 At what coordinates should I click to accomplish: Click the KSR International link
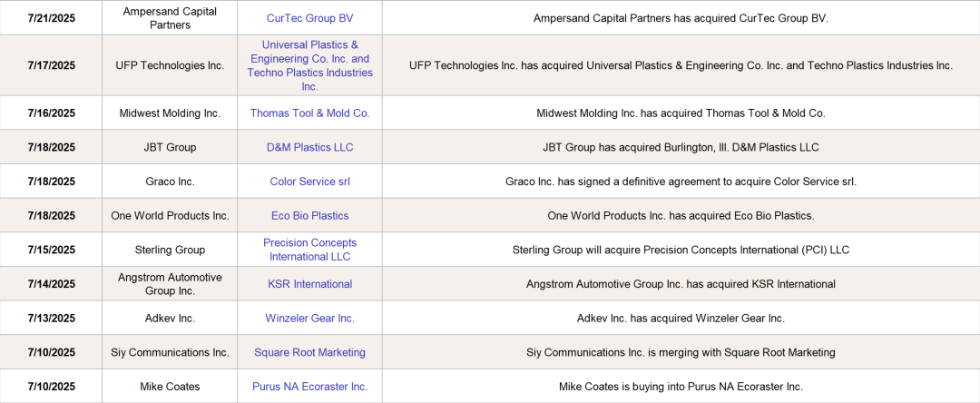click(x=309, y=284)
